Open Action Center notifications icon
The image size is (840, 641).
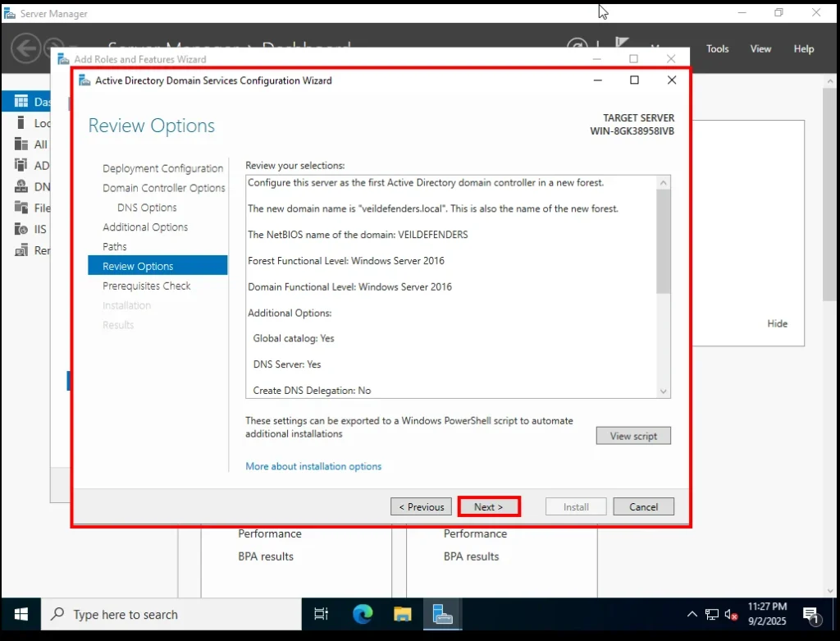811,616
